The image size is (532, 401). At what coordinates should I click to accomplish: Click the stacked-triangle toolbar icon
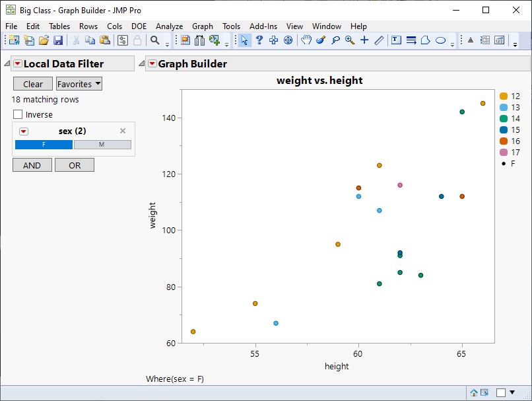[471, 40]
